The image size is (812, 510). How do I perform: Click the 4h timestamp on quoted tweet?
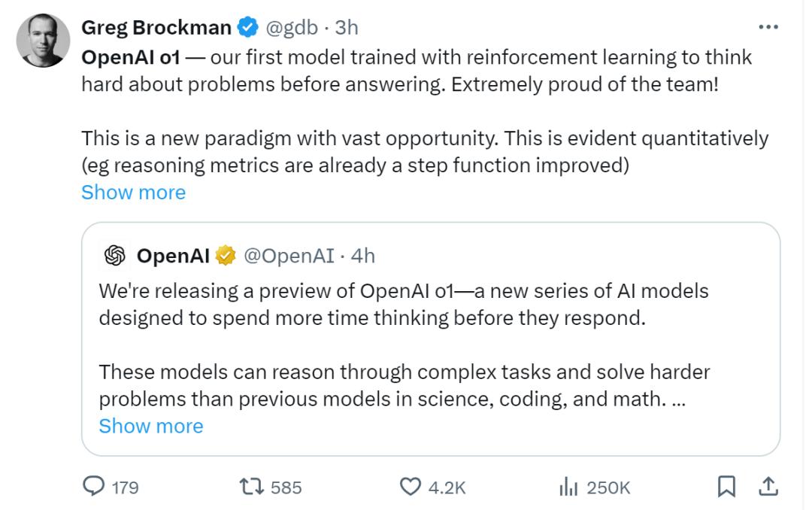pyautogui.click(x=363, y=257)
